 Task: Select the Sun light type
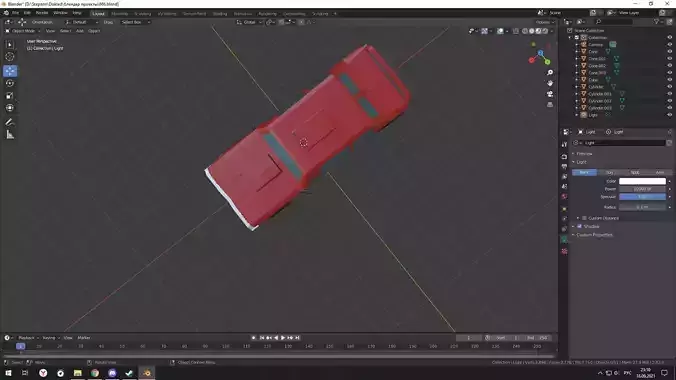[x=609, y=173]
